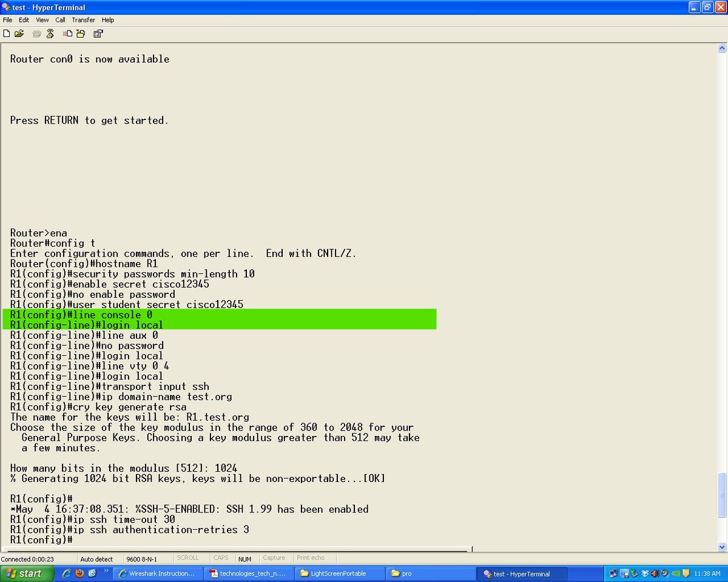The image size is (728, 582).
Task: Click the Dropbox icon in system tray
Action: (645, 574)
